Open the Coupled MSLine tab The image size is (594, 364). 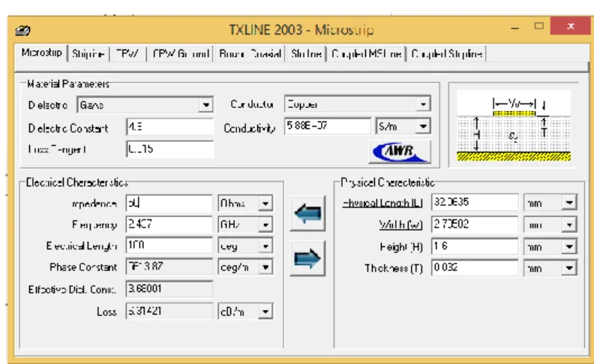(x=366, y=54)
